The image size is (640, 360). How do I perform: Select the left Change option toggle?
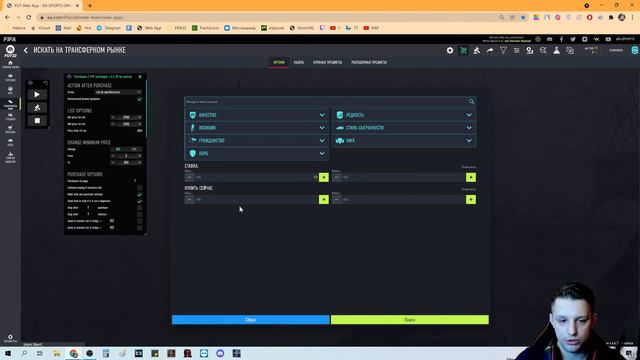point(118,149)
